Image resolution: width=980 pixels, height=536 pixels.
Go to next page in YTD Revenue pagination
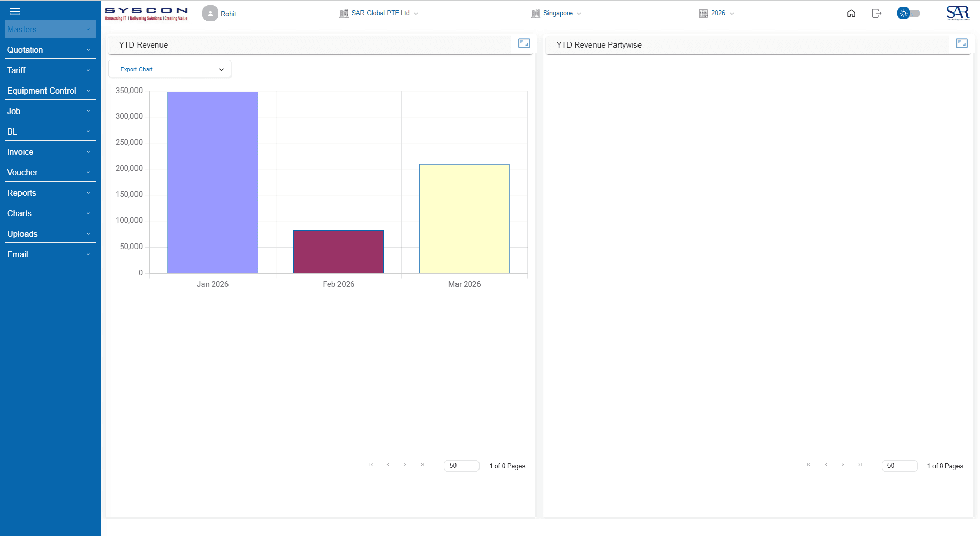405,465
